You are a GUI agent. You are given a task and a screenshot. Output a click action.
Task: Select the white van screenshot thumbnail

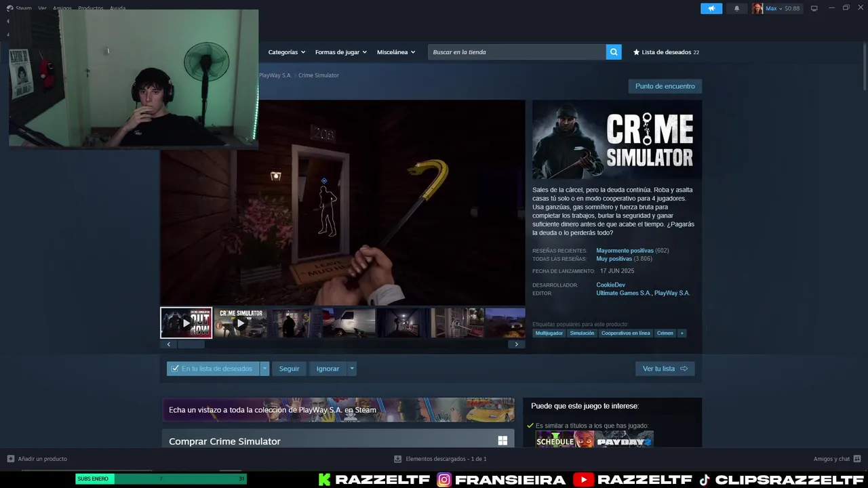(x=349, y=323)
